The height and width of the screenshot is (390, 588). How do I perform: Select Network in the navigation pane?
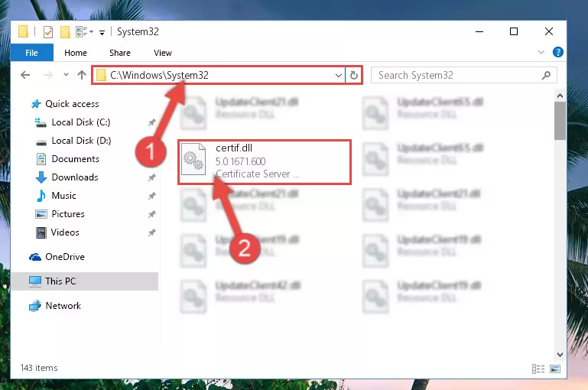tap(63, 306)
